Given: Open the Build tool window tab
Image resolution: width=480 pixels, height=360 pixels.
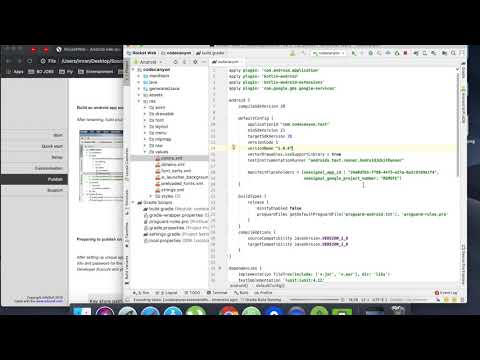Looking at the screenshot, I should [x=241, y=293].
